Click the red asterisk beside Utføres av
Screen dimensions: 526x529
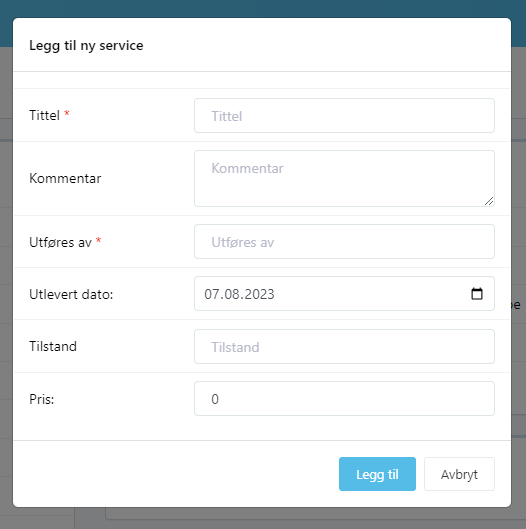[x=98, y=240]
